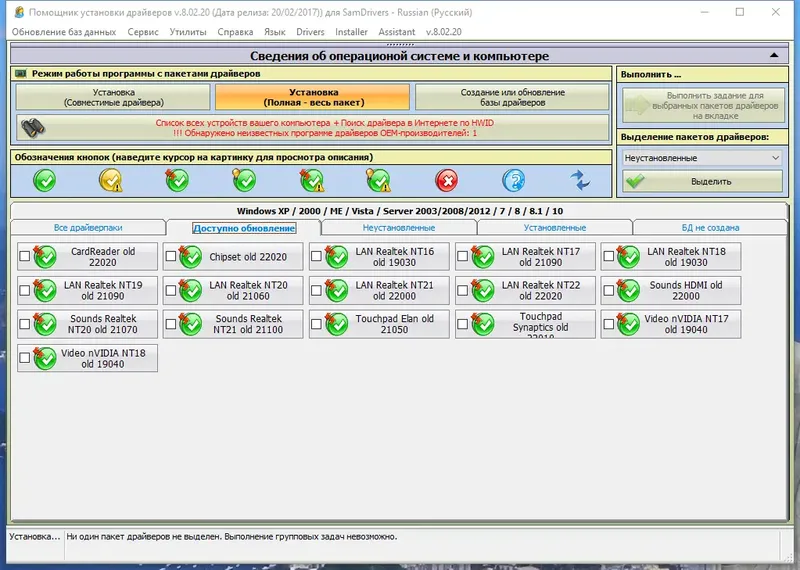The height and width of the screenshot is (570, 800).
Task: Click the green check icon on Выделить button
Action: click(x=635, y=181)
